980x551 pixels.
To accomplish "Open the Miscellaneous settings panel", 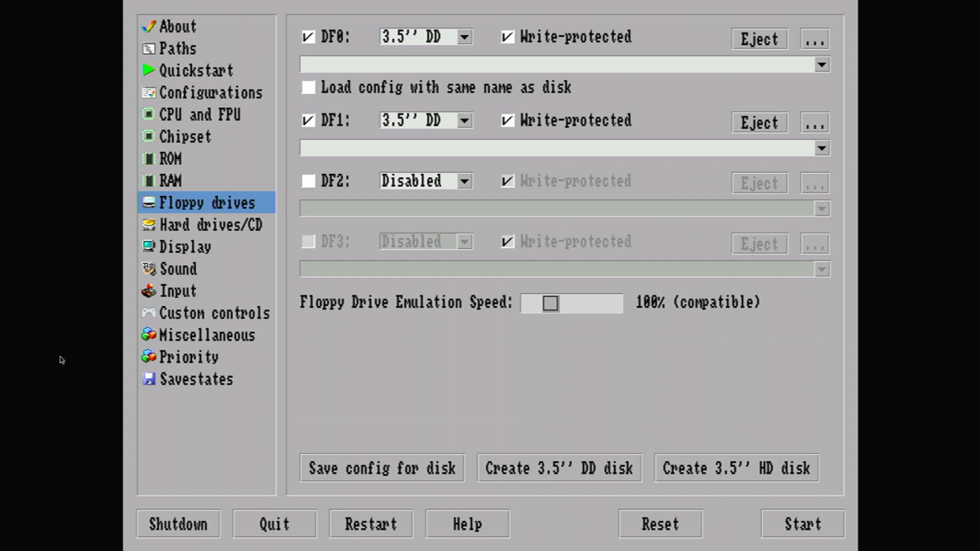I will (207, 335).
